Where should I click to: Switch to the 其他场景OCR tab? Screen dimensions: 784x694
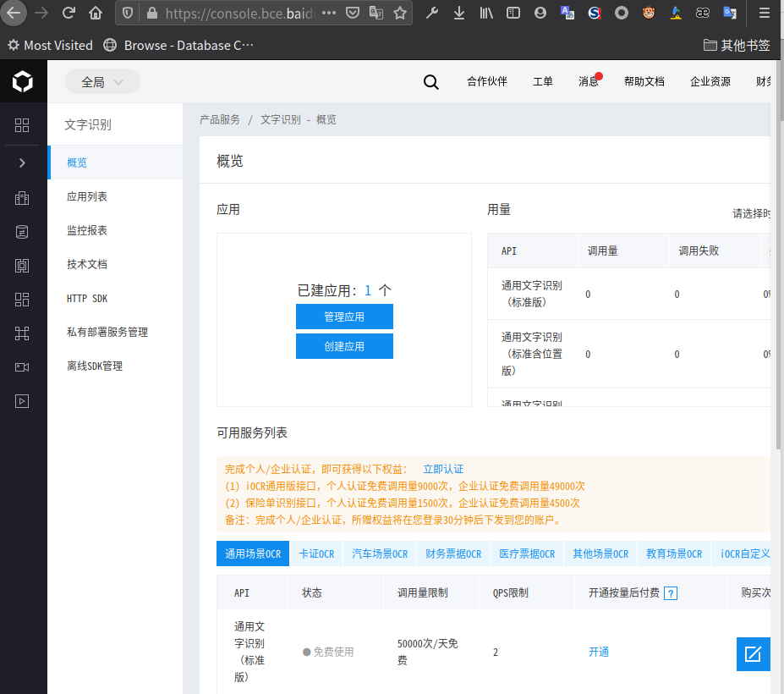[600, 554]
